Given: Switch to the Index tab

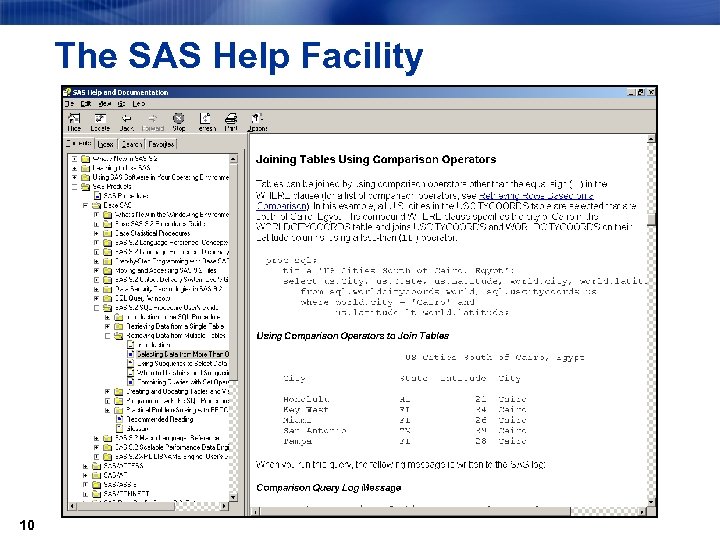Looking at the screenshot, I should click(106, 144).
